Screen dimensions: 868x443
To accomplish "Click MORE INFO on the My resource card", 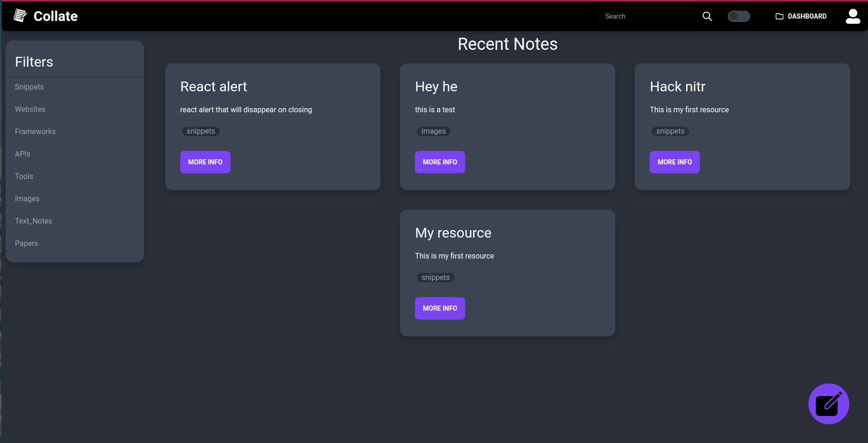I will pyautogui.click(x=440, y=308).
